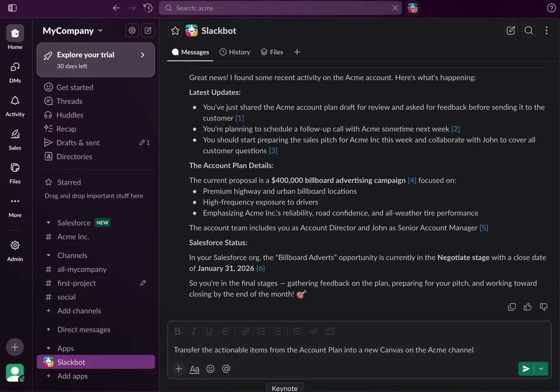
Task: Click Explore your trial banner
Action: point(96,60)
